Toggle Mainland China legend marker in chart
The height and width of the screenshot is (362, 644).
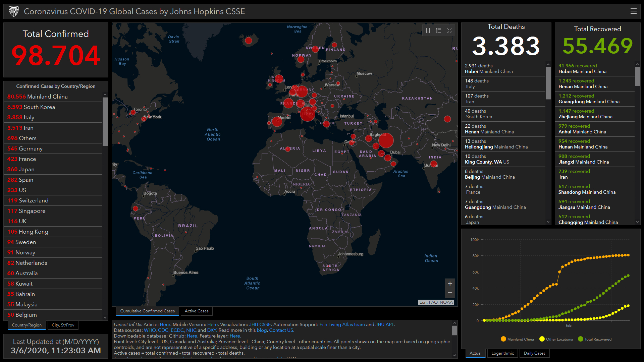503,339
